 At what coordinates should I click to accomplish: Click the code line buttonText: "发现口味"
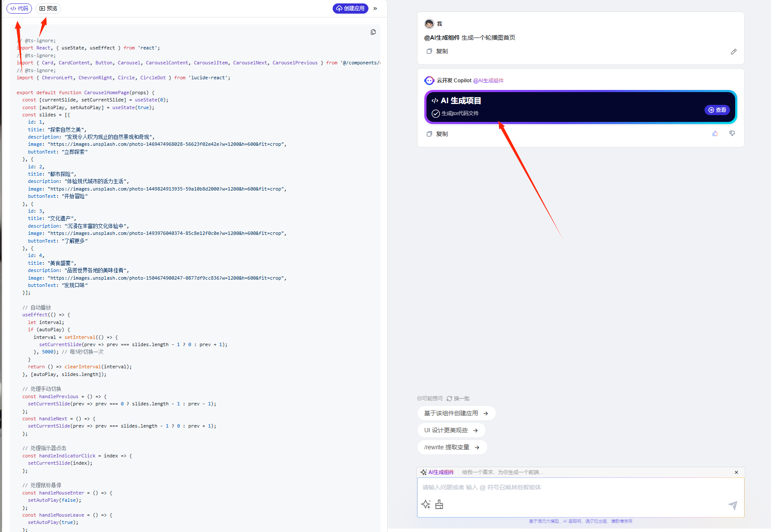pyautogui.click(x=58, y=285)
